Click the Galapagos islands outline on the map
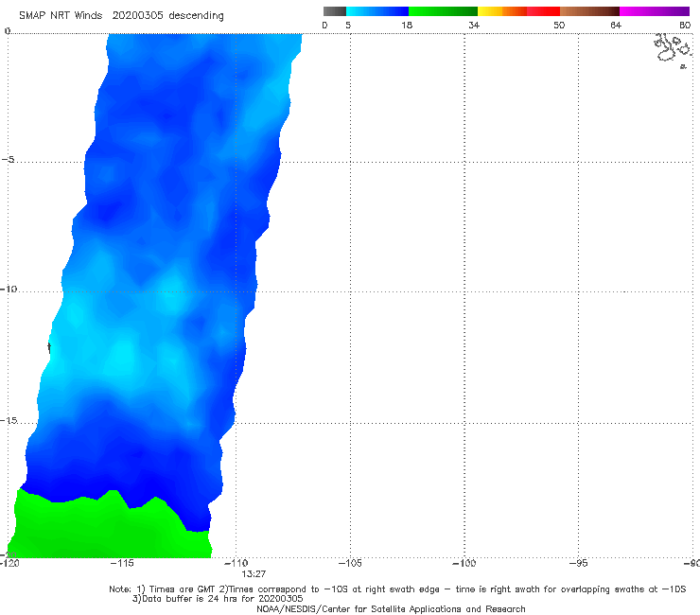 (673, 49)
